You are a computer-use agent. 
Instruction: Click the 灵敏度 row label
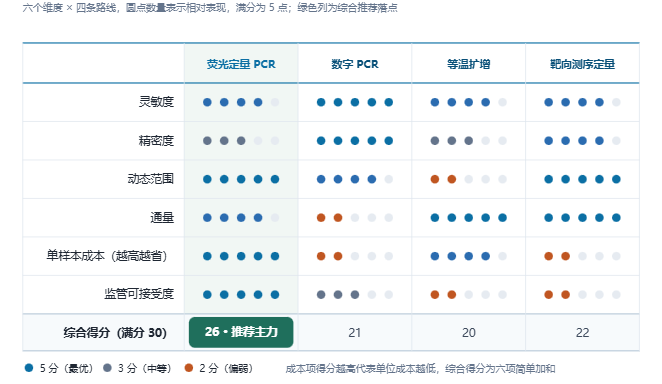[x=156, y=102]
